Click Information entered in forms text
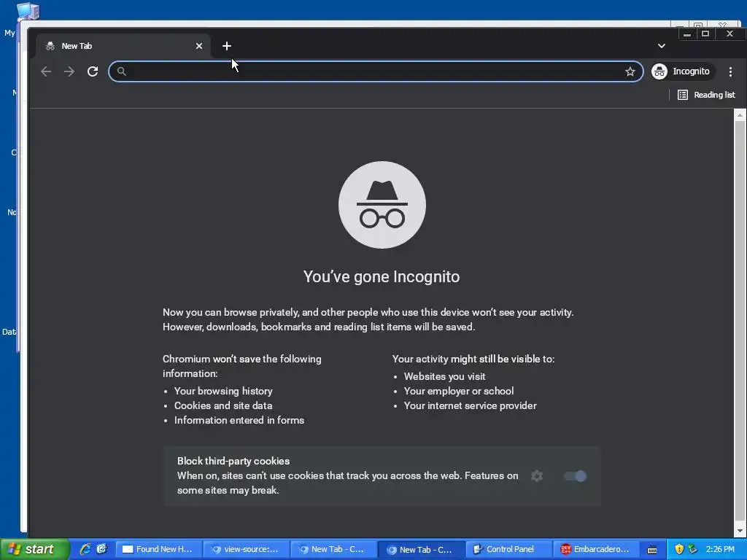Screen dimensions: 747x560 tap(239, 420)
